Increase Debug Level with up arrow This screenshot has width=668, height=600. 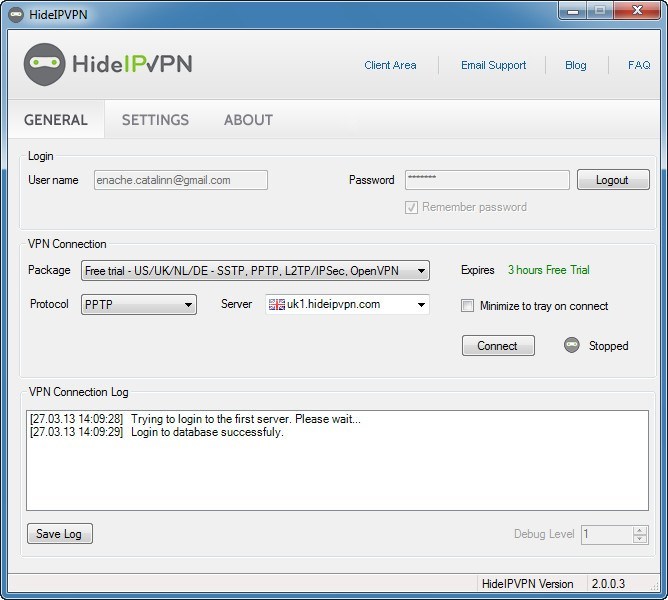coord(639,530)
